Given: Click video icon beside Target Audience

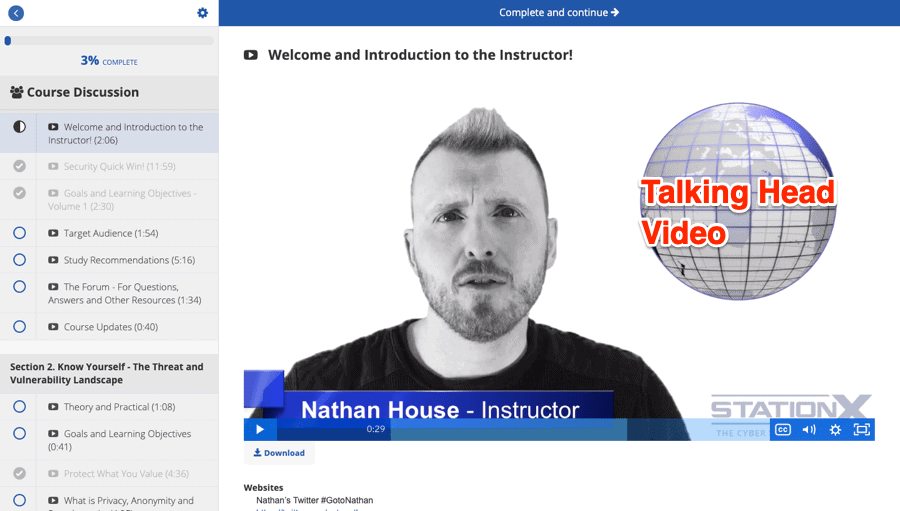Looking at the screenshot, I should 53,233.
